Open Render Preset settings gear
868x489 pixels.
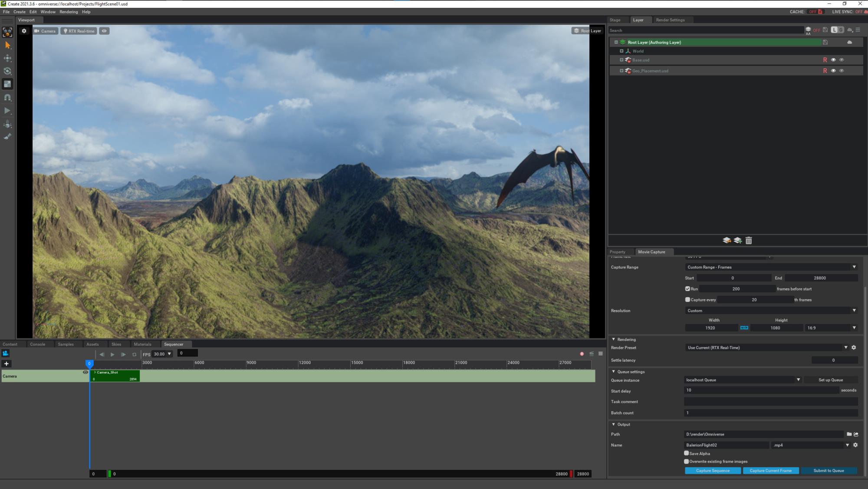[854, 347]
